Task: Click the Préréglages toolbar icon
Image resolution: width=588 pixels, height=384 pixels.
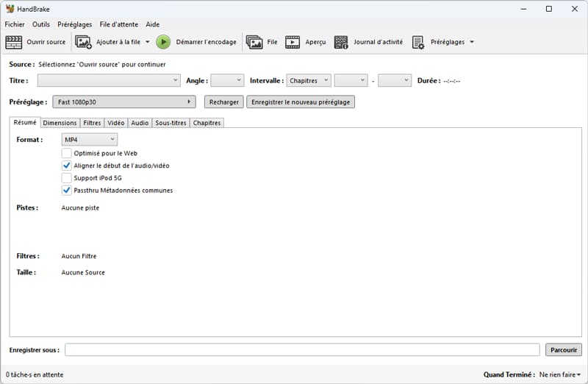Action: click(x=418, y=42)
